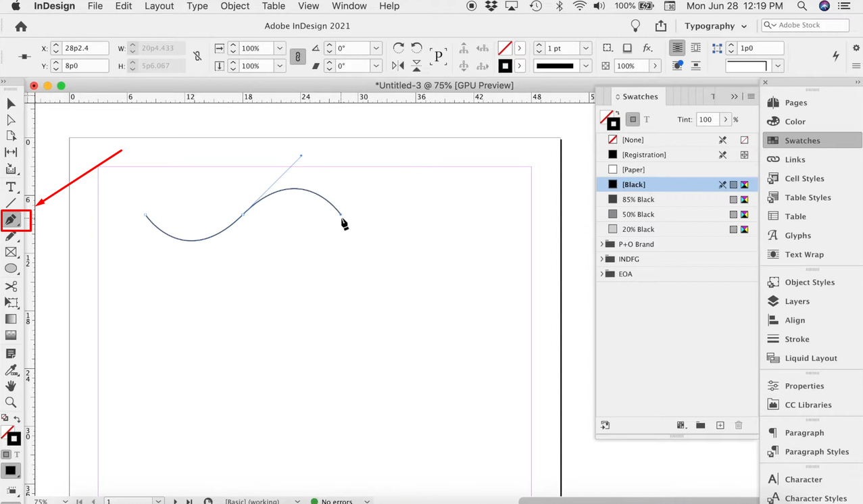Open the Apple menu
The height and width of the screenshot is (504, 863).
click(16, 6)
